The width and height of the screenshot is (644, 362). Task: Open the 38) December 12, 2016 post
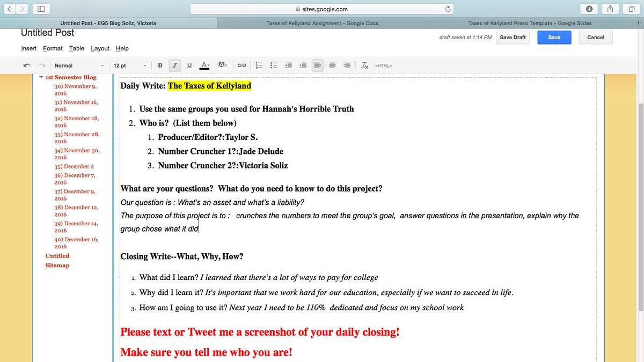76,211
